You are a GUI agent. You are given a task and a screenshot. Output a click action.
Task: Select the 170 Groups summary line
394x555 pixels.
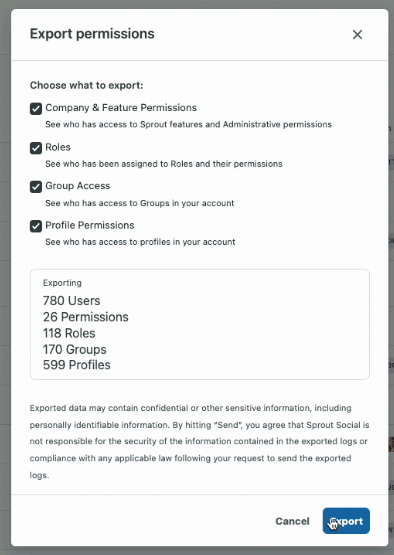pos(75,349)
